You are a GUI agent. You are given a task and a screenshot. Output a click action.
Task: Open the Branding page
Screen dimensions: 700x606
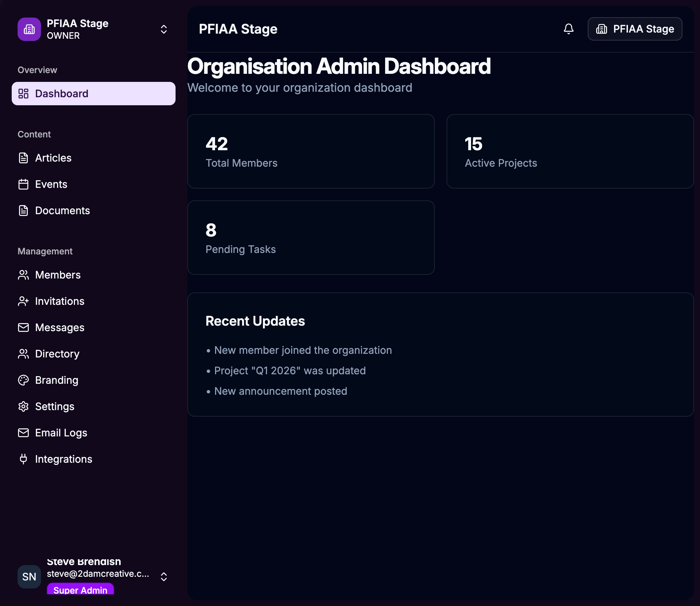[x=94, y=380]
